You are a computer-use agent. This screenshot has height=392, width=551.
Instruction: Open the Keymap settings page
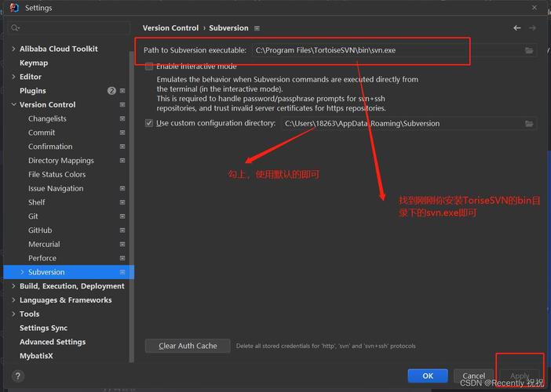pyautogui.click(x=34, y=63)
